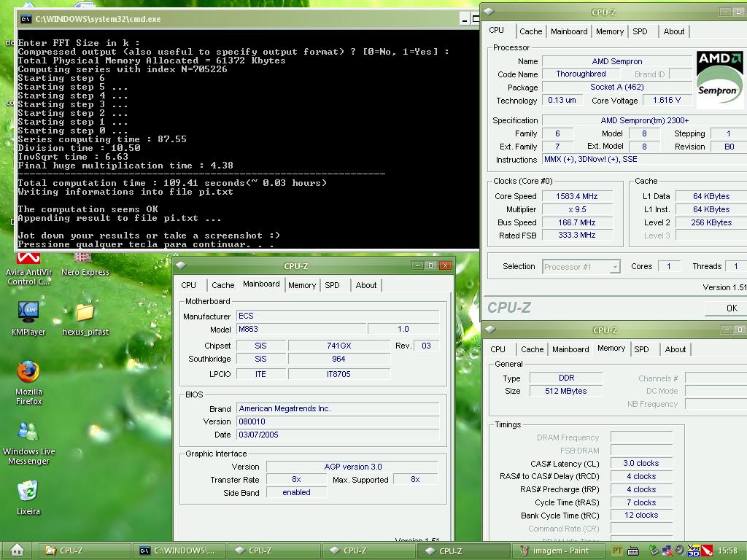This screenshot has width=747, height=560.
Task: Click the motherboard Manufacturer ECS field
Action: [337, 316]
